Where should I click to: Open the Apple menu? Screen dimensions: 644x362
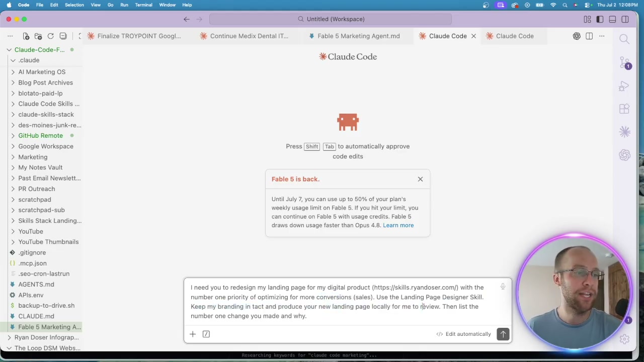coord(9,5)
